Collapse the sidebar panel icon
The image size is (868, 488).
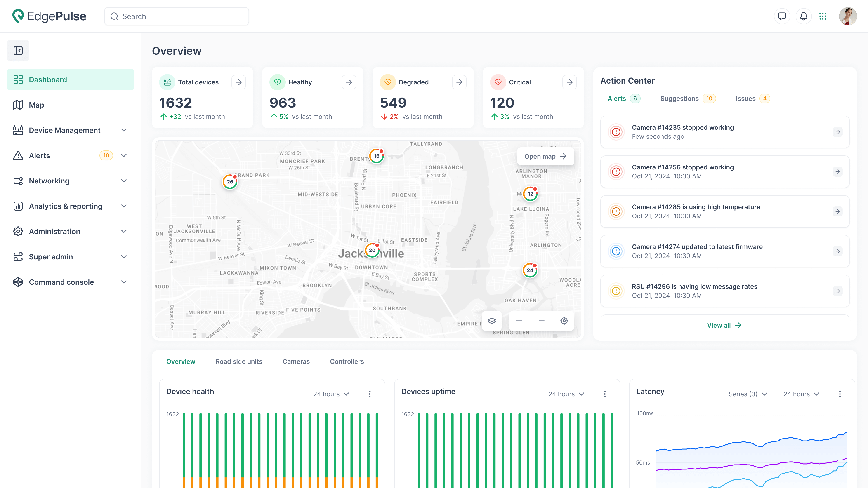18,51
